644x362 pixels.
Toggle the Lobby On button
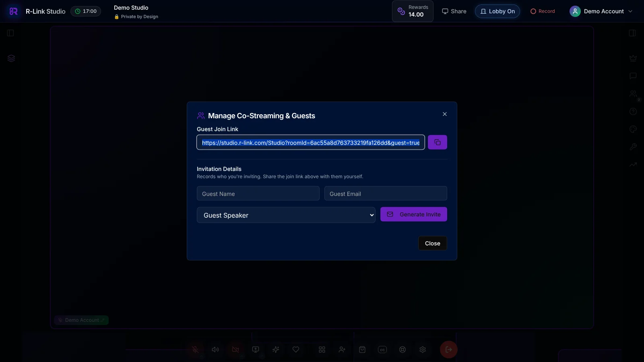[x=497, y=11]
